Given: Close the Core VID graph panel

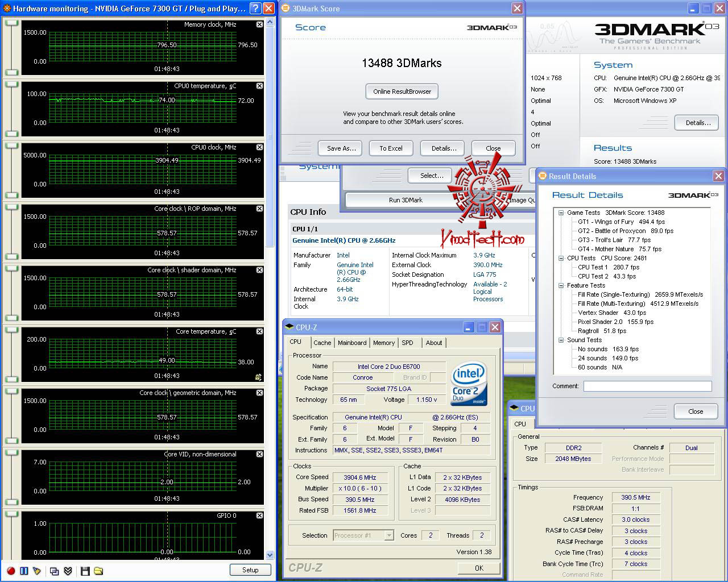Looking at the screenshot, I should [259, 454].
